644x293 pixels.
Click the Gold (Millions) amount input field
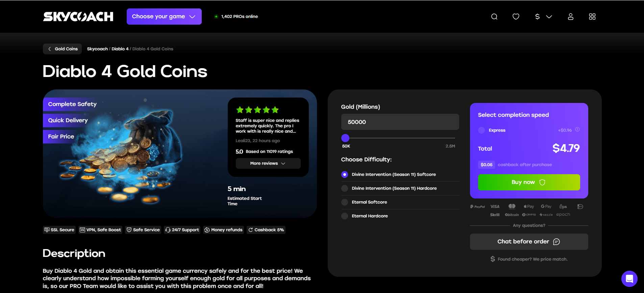coord(400,122)
